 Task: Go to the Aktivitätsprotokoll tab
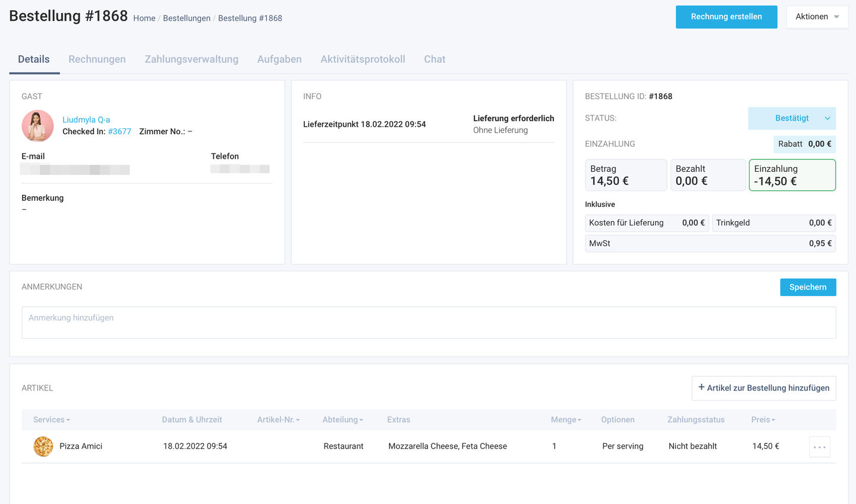[x=363, y=59]
